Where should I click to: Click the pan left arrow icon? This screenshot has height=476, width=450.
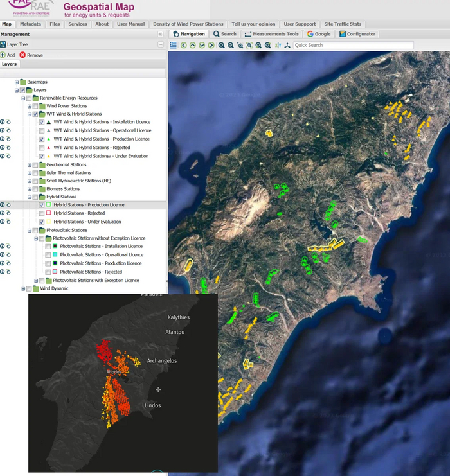point(184,46)
